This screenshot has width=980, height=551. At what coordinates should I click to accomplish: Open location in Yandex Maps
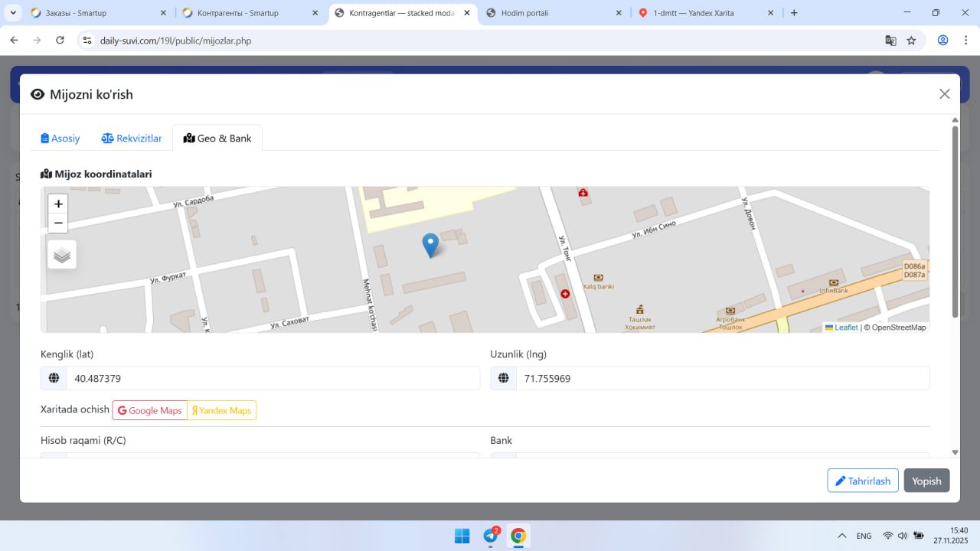(x=222, y=411)
